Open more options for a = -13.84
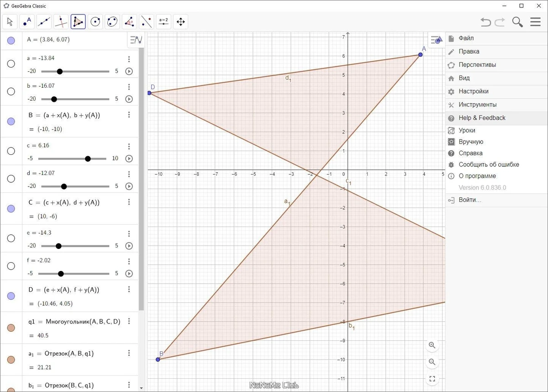548x392 pixels. [x=129, y=59]
